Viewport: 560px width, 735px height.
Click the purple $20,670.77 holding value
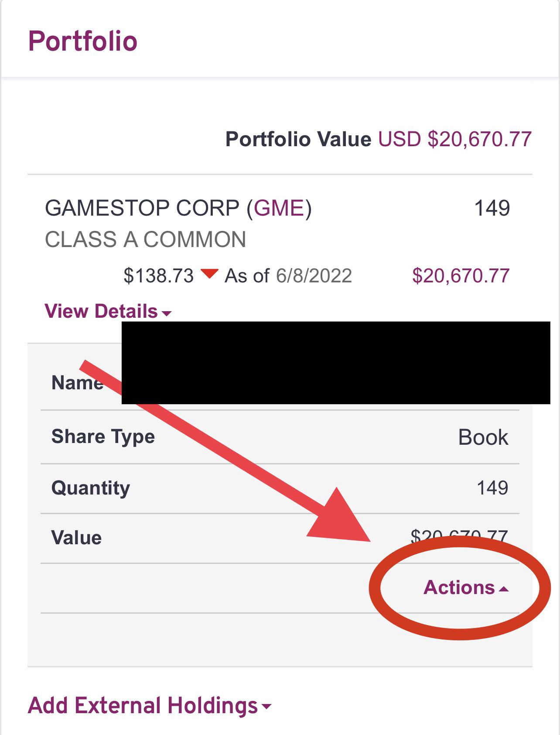click(x=461, y=276)
